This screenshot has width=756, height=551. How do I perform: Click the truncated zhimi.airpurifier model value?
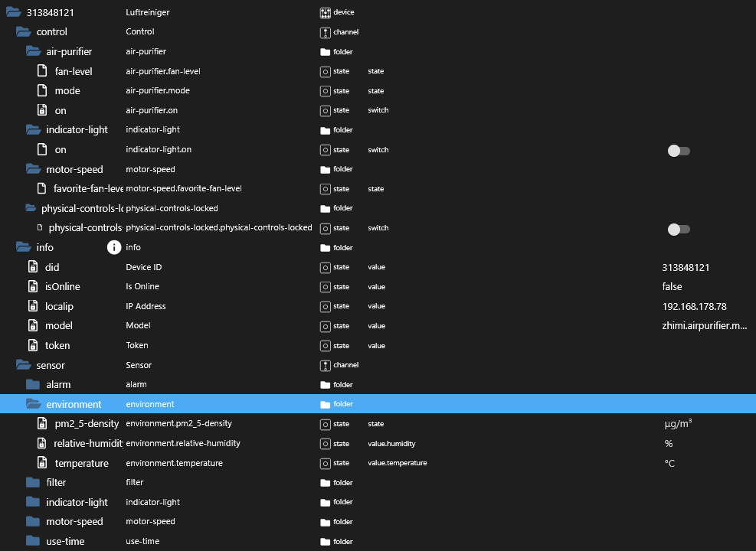tap(704, 326)
